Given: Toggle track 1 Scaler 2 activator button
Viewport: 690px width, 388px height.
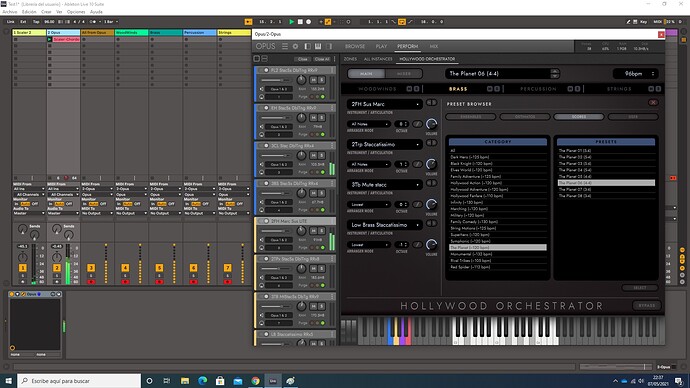Looking at the screenshot, I should point(22,268).
